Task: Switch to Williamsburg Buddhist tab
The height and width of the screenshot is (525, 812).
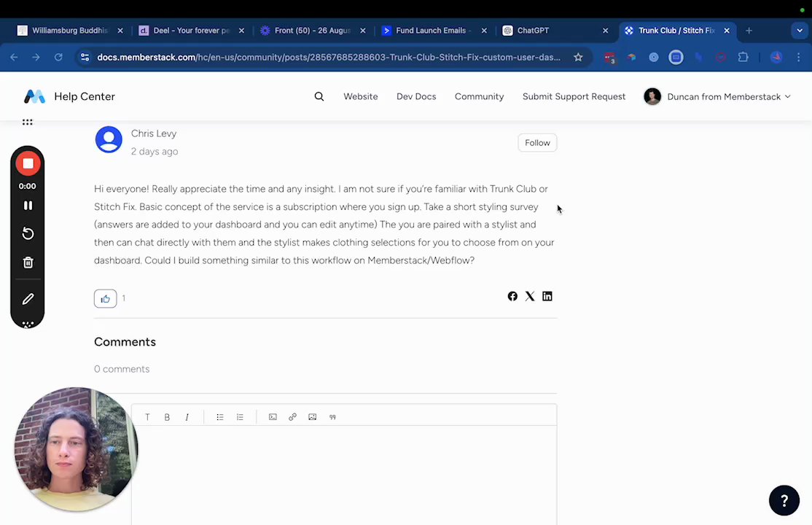Action: coord(69,31)
